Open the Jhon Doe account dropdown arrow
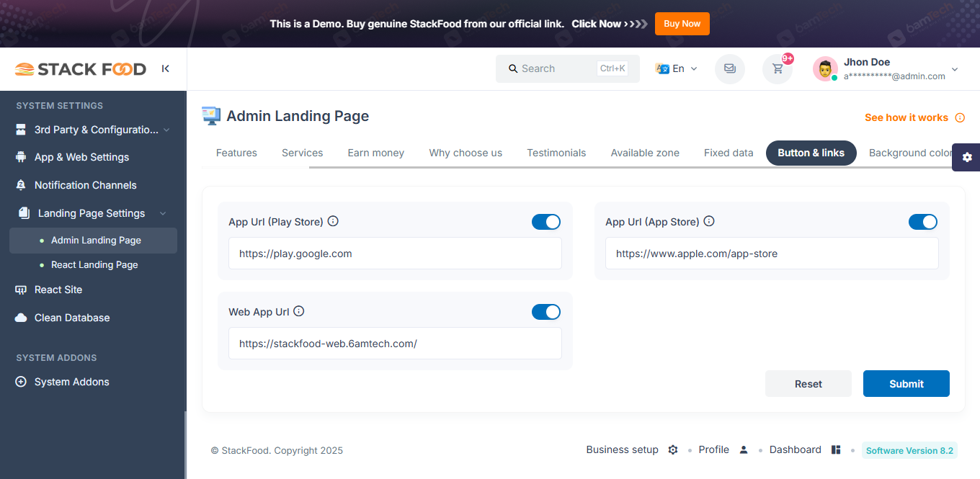The width and height of the screenshot is (980, 479). [955, 69]
